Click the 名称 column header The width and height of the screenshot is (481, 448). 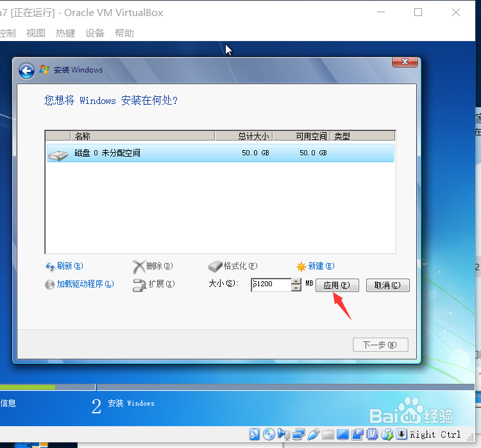pos(142,135)
